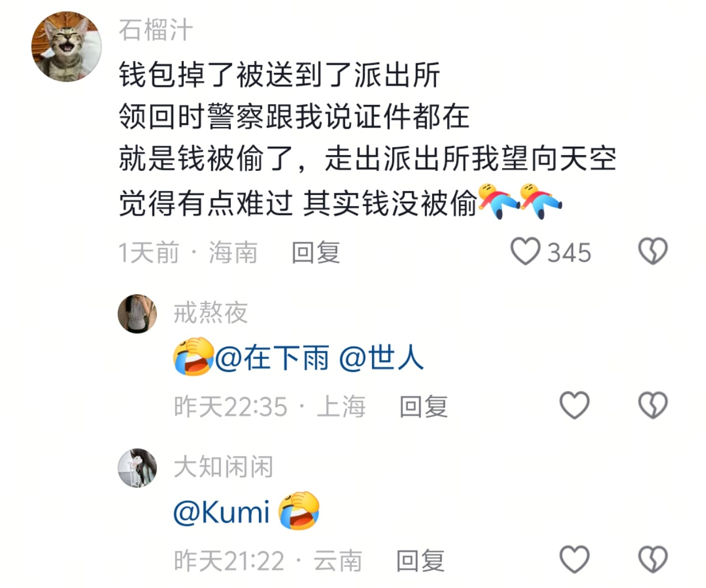Open the @Kumi mention

222,512
